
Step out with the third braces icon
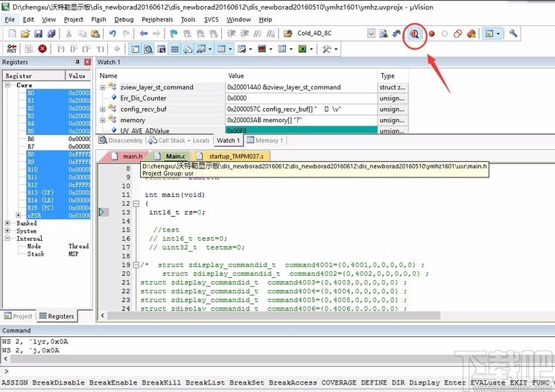tap(86, 49)
